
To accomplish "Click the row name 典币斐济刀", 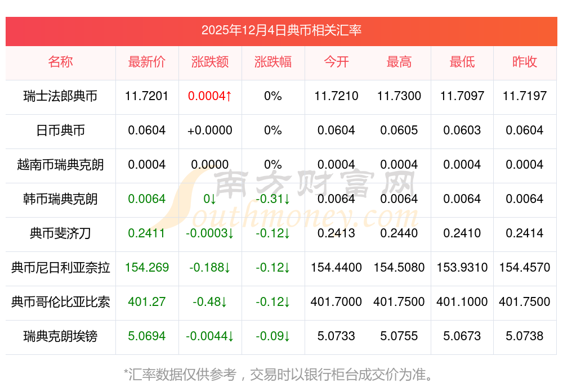I will click(60, 233).
